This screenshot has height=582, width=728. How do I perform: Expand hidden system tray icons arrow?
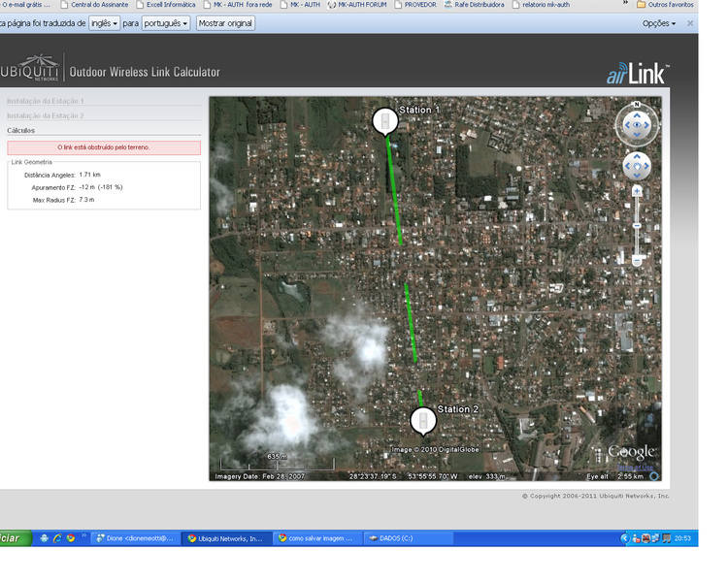point(625,538)
